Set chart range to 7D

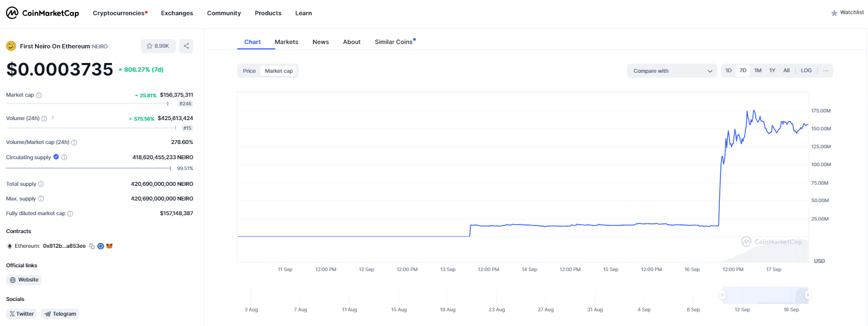pos(743,71)
